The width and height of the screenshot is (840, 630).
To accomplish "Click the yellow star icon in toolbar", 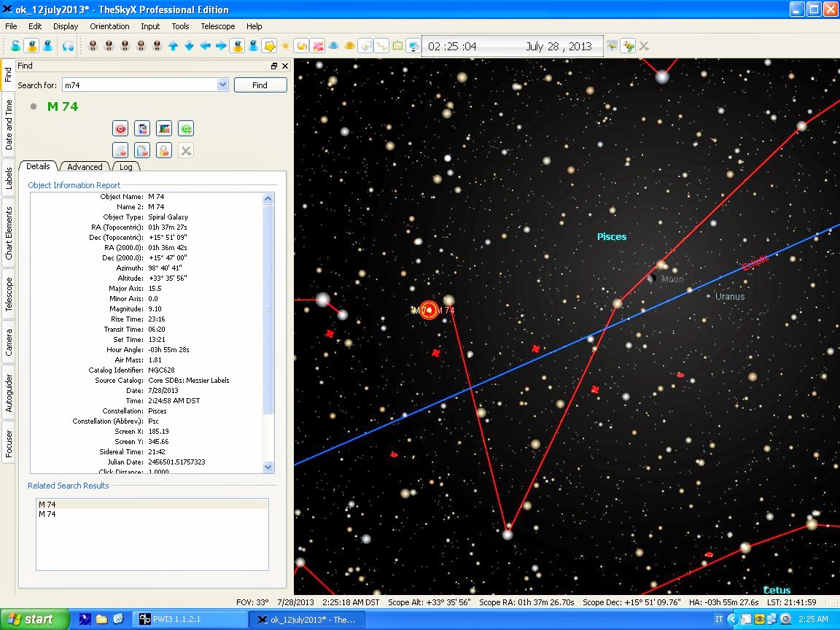I will click(269, 46).
